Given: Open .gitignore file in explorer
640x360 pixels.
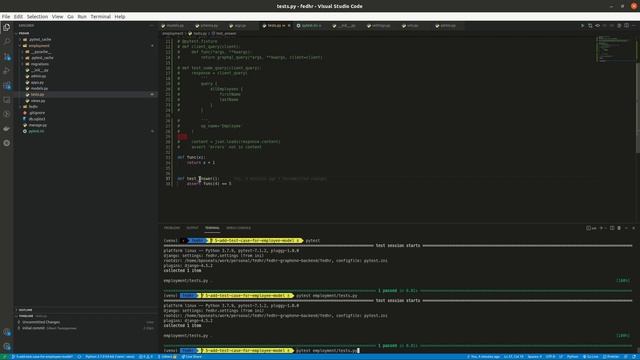Looking at the screenshot, I should coord(37,113).
